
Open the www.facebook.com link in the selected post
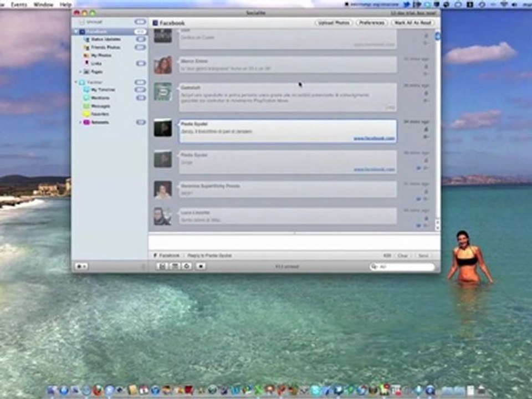[374, 139]
